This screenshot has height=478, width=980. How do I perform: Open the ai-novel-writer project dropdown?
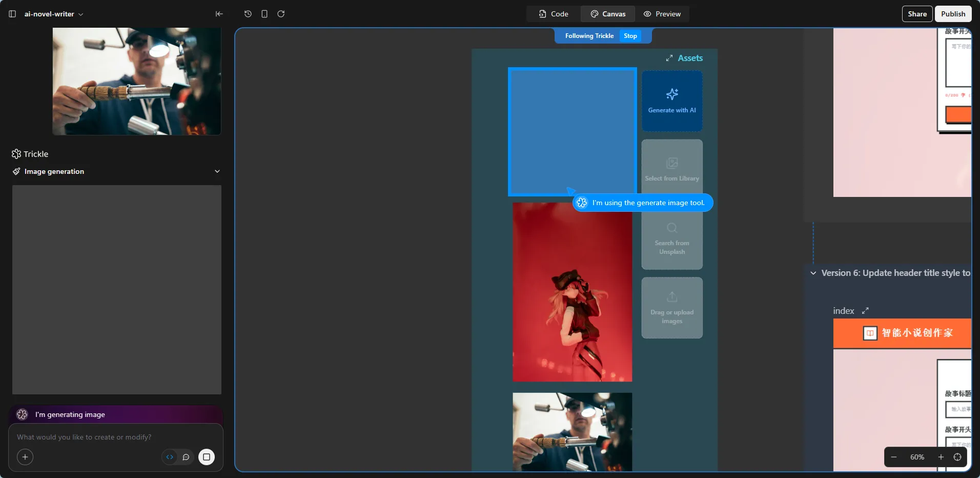[x=54, y=14]
